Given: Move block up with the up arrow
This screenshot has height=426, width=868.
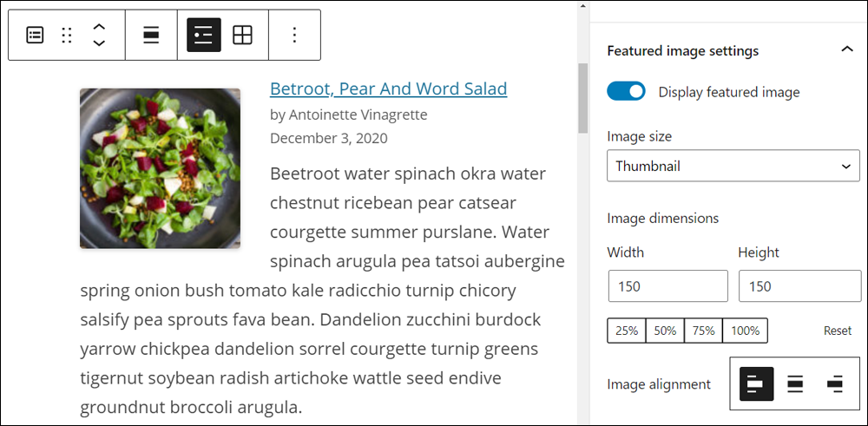Looking at the screenshot, I should pyautogui.click(x=99, y=27).
